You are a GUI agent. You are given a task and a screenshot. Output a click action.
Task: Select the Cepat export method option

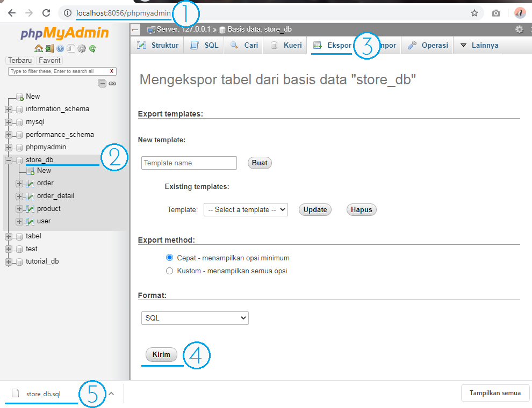point(169,258)
